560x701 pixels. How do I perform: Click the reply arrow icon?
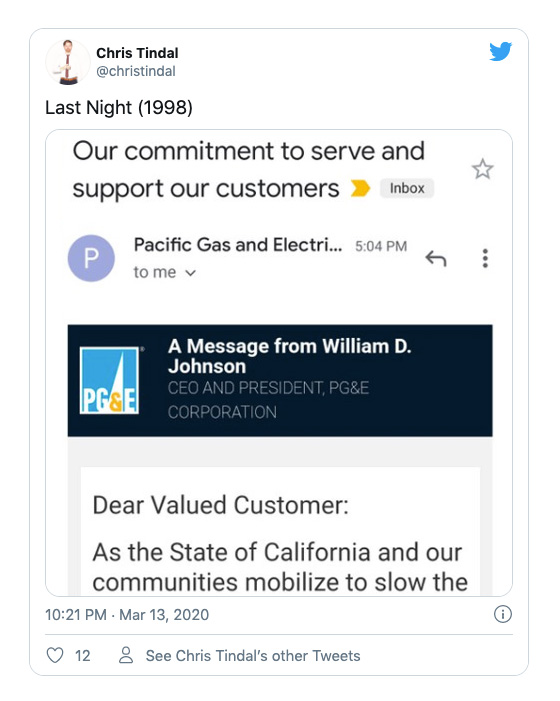tap(436, 258)
